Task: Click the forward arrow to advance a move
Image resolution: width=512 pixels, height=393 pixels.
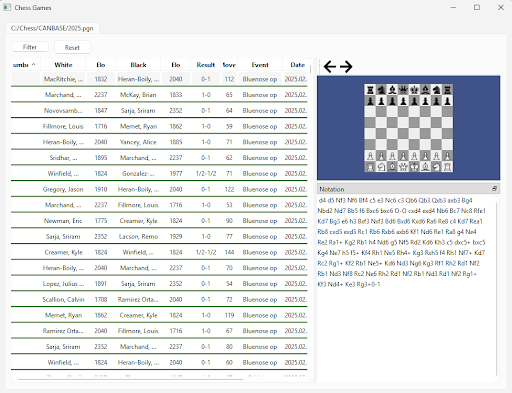Action: click(x=346, y=67)
